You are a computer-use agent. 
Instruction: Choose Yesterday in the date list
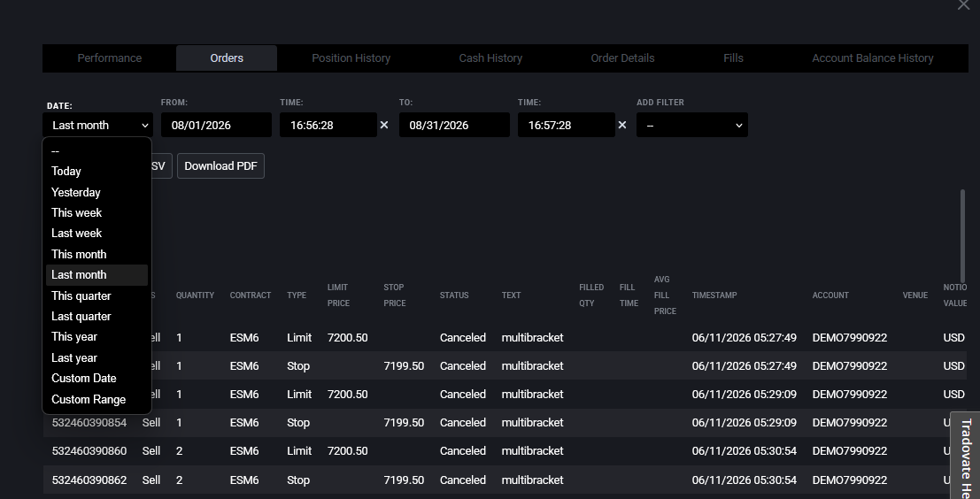point(96,192)
